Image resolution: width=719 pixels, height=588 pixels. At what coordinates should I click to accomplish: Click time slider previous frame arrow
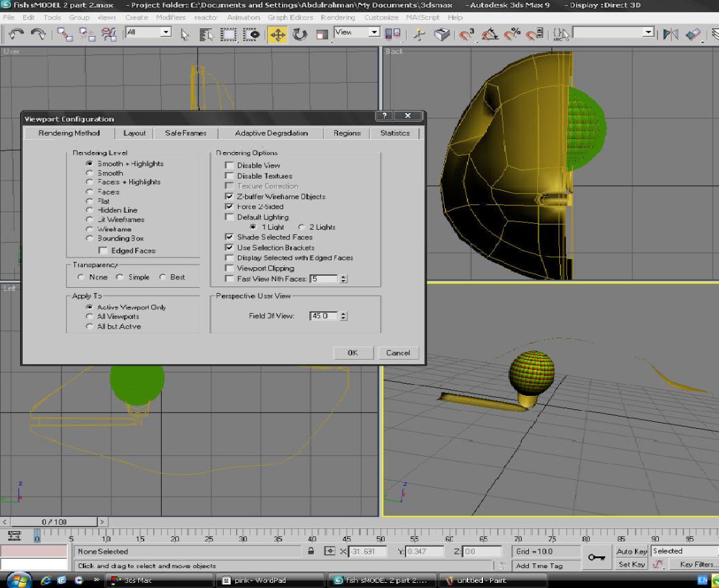point(5,522)
